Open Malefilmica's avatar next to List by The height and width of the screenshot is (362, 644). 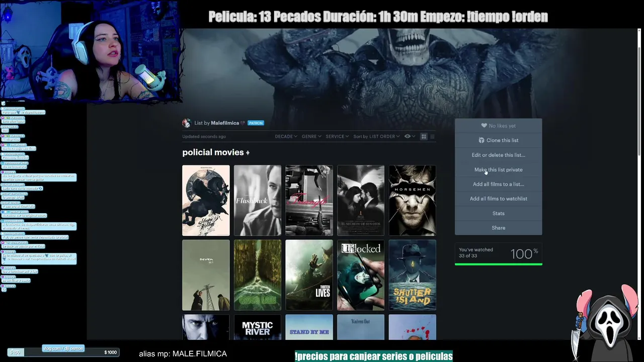(x=187, y=123)
